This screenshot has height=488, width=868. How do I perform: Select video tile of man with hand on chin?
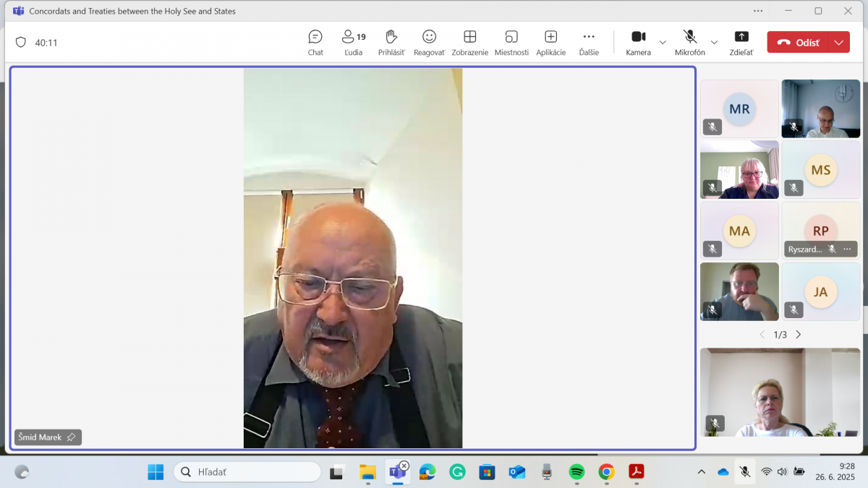coord(739,291)
